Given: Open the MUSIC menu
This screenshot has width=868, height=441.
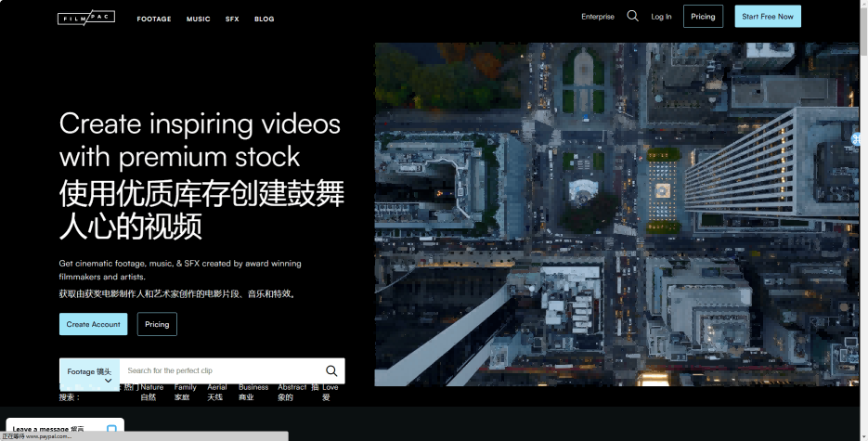Looking at the screenshot, I should tap(199, 19).
